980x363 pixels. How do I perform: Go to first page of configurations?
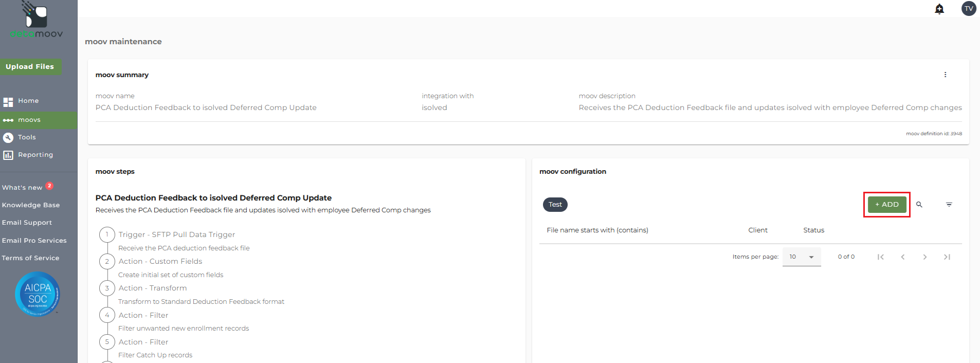click(881, 257)
